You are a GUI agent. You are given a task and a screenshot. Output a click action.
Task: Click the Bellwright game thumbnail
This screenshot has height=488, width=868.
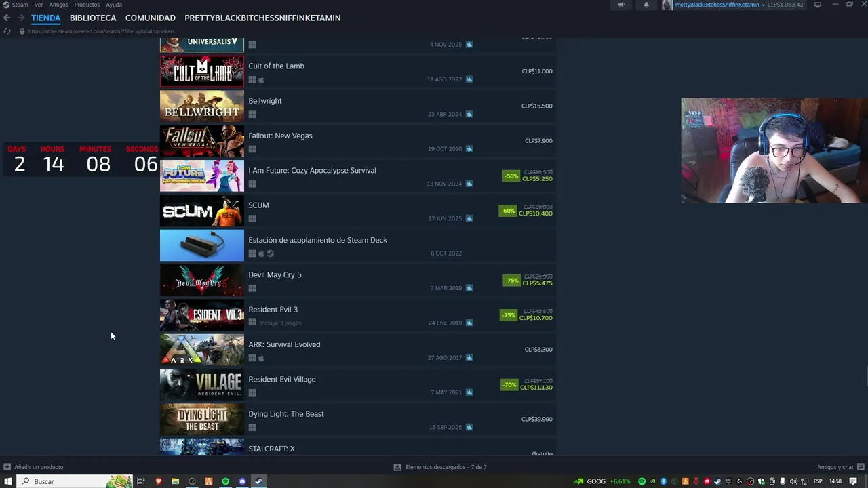click(202, 106)
